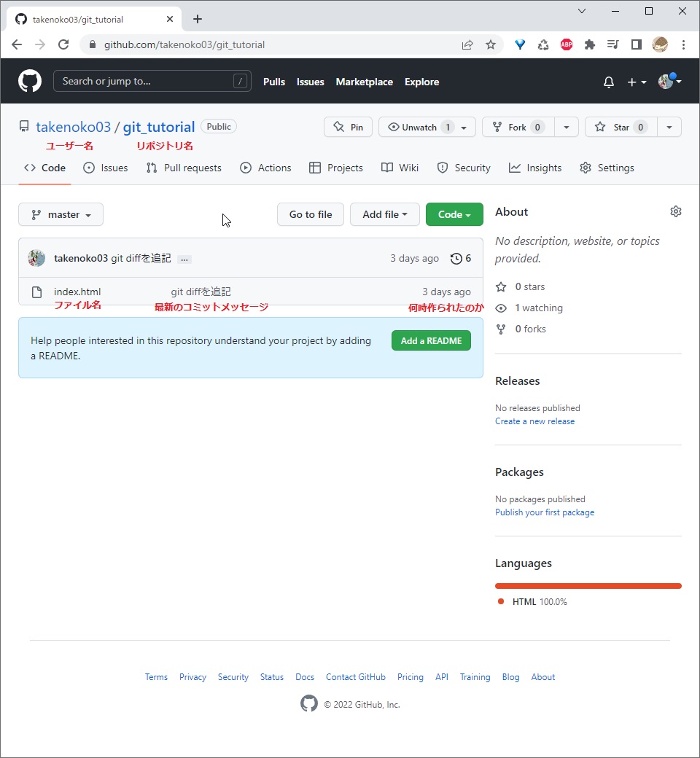Screen dimensions: 700x758
Task: Open the takenoko03 user link
Action: pyautogui.click(x=73, y=127)
